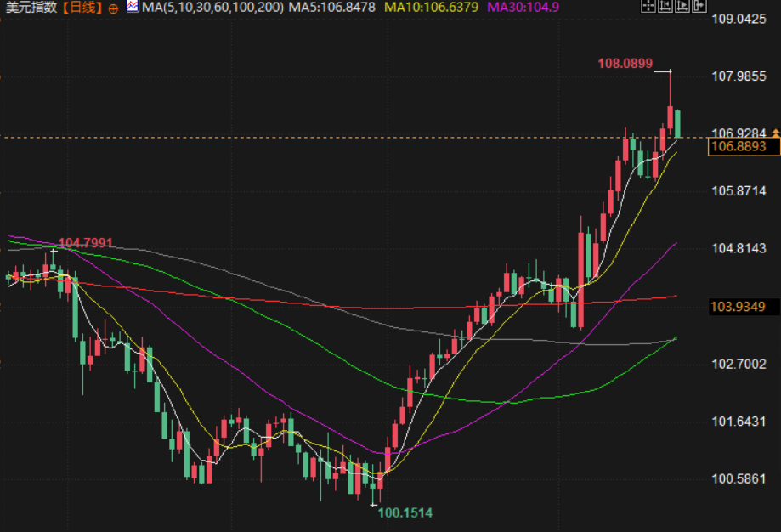Select the MA30:104.9 legend label

523,8
